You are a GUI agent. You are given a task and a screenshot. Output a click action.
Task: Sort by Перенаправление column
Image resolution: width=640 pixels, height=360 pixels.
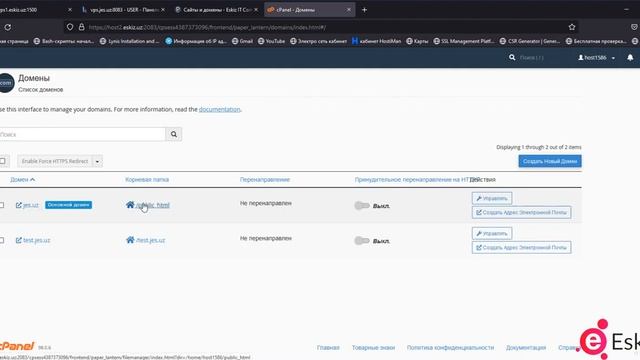pos(265,180)
